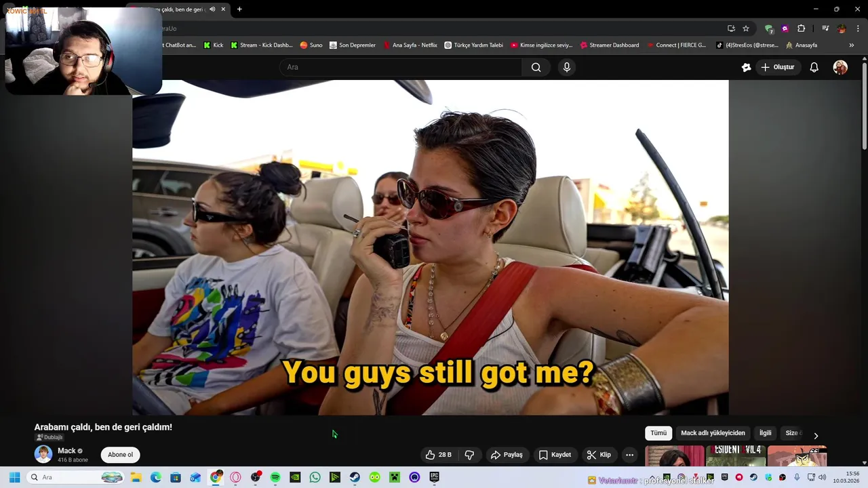Open the StresEos TikTok bookmark
The image size is (868, 488).
pos(747,45)
